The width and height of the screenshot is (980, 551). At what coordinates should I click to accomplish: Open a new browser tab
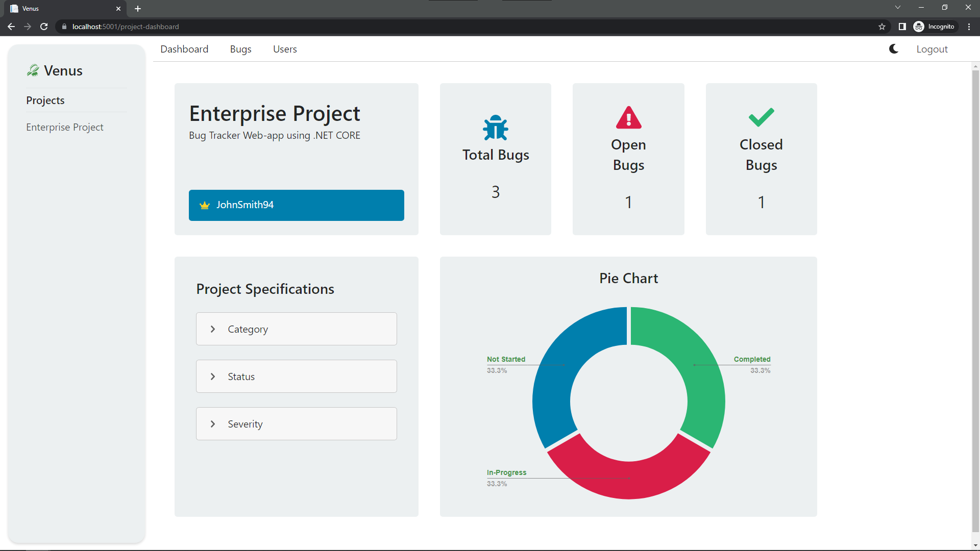tap(138, 9)
